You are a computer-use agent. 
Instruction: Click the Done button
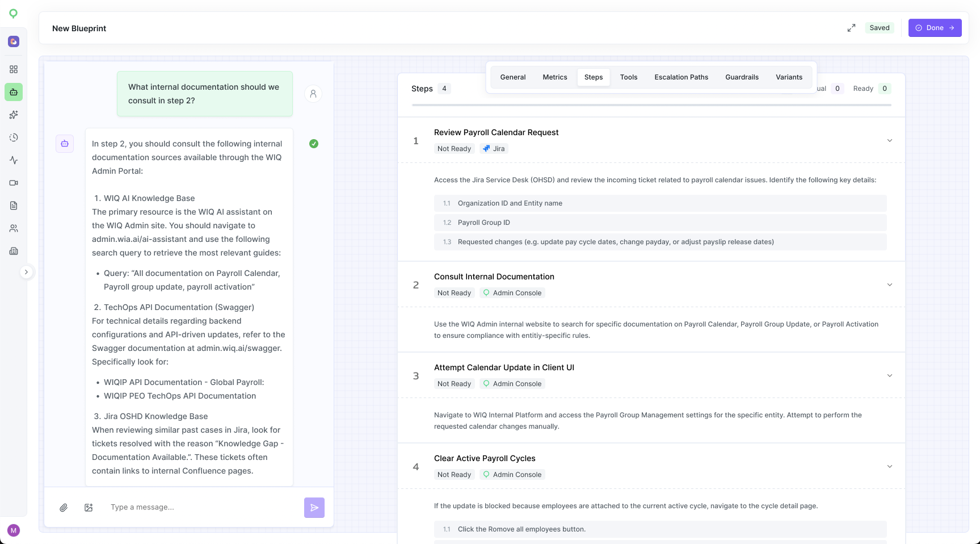935,28
